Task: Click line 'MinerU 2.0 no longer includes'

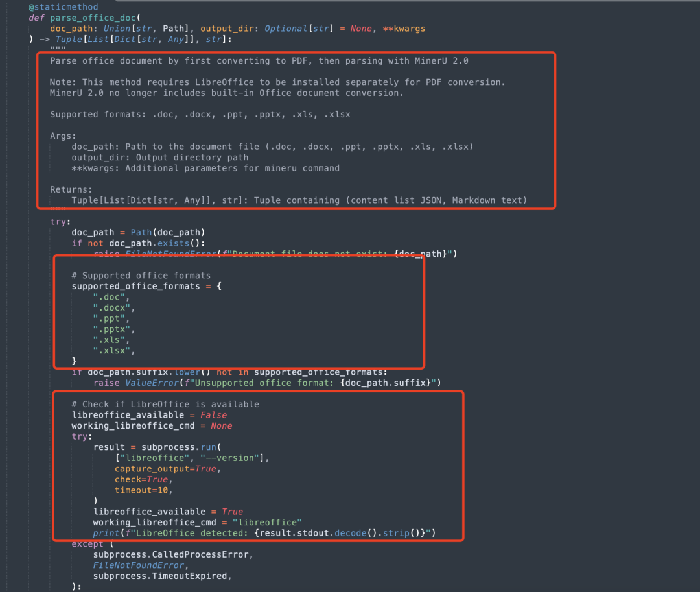Action: click(226, 93)
